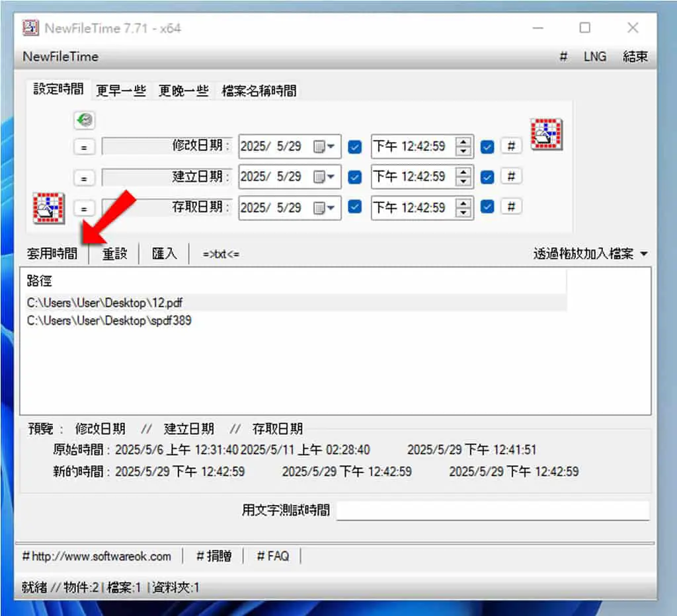Click the # button in 建立日期 row
Image resolution: width=677 pixels, height=616 pixels.
tap(511, 176)
